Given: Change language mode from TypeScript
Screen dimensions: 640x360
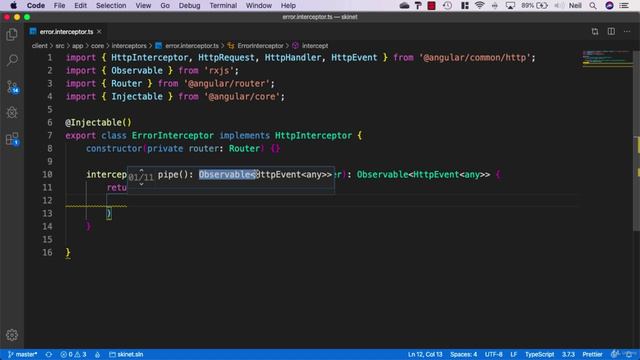Looking at the screenshot, I should [540, 354].
